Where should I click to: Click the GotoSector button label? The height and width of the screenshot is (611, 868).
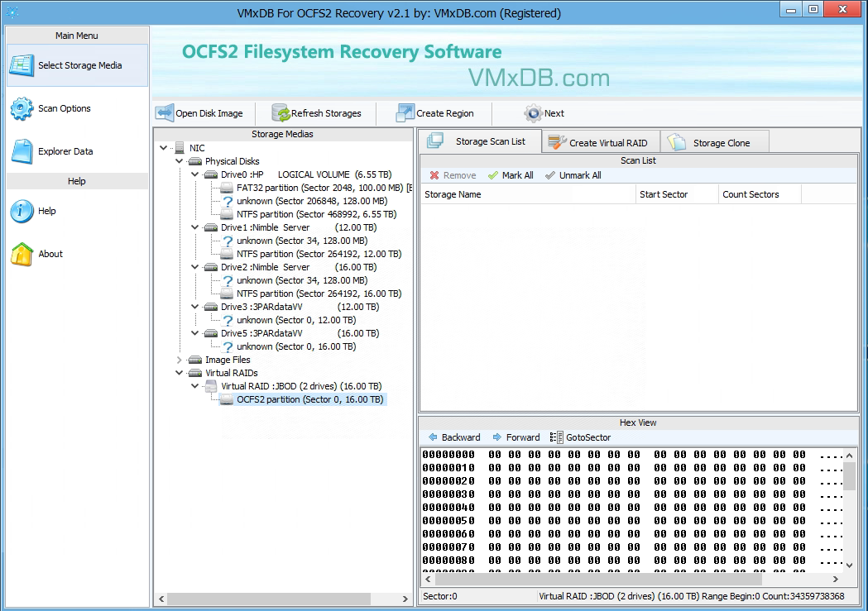coord(588,437)
